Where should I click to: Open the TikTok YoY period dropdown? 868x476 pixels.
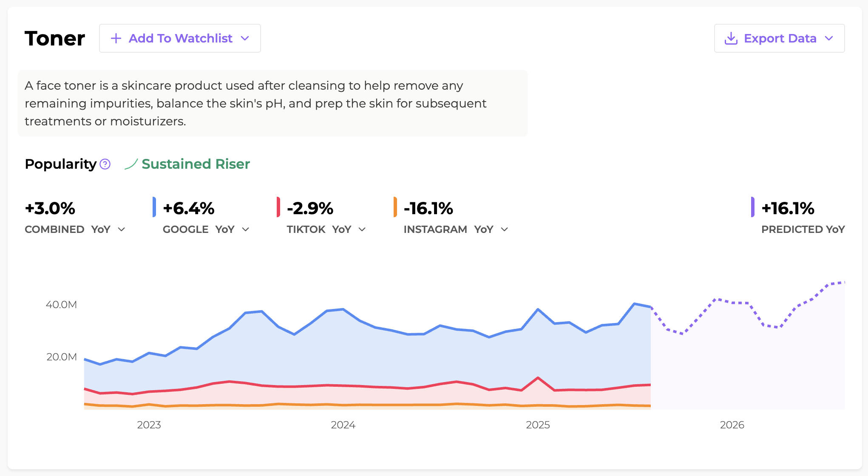point(362,229)
